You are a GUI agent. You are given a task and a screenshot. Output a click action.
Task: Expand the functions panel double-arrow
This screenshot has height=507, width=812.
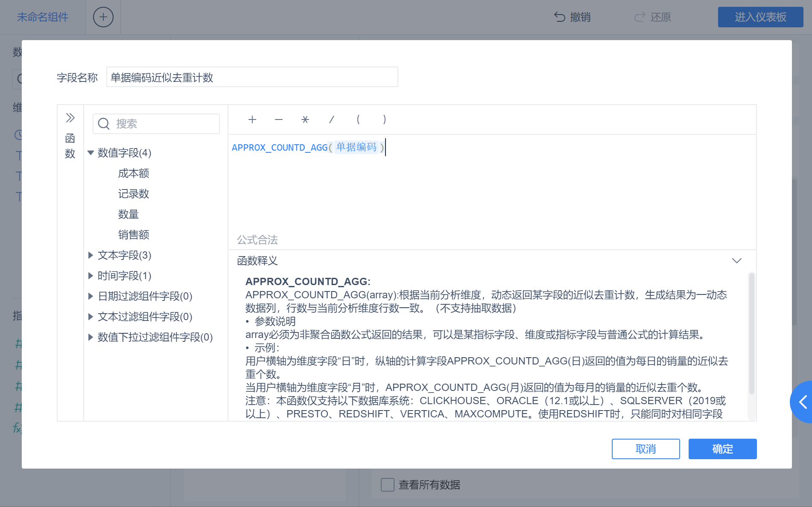tap(70, 118)
